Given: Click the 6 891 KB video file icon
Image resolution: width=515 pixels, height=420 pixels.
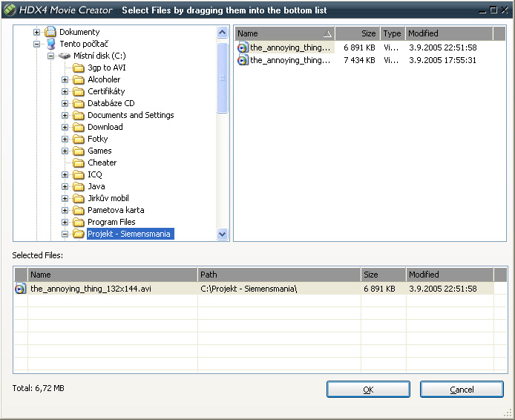Looking at the screenshot, I should (243, 47).
